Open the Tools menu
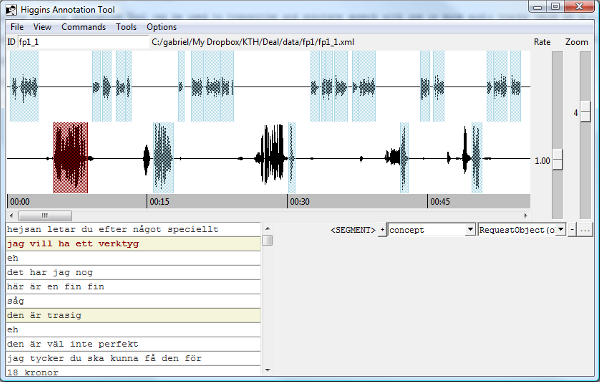Image resolution: width=600 pixels, height=382 pixels. coord(126,27)
